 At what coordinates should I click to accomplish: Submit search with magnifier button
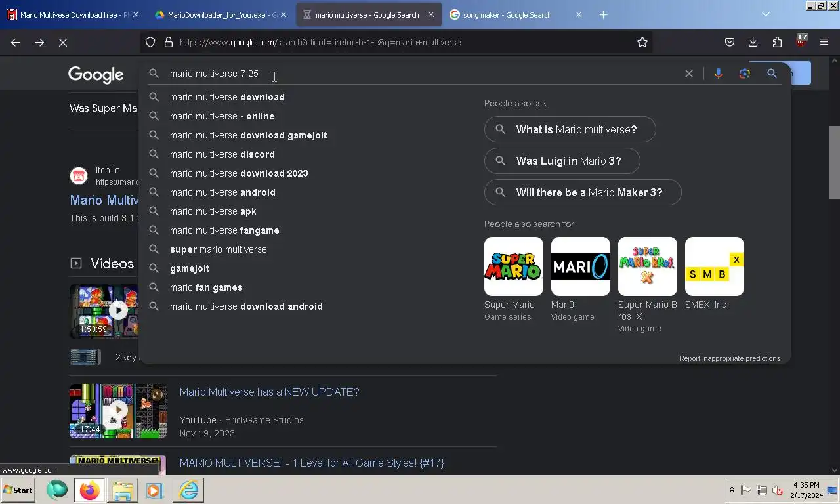[772, 73]
